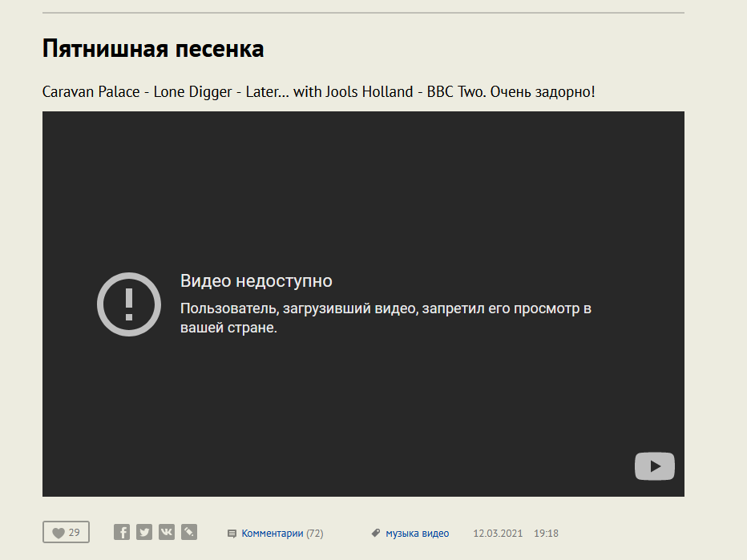Share the post on VK
Screen dimensions: 747x560
[x=167, y=532]
